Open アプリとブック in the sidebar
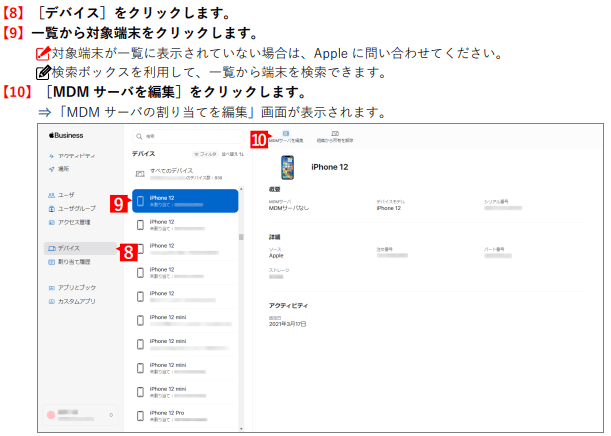Image resolution: width=611 pixels, height=436 pixels. pyautogui.click(x=72, y=288)
